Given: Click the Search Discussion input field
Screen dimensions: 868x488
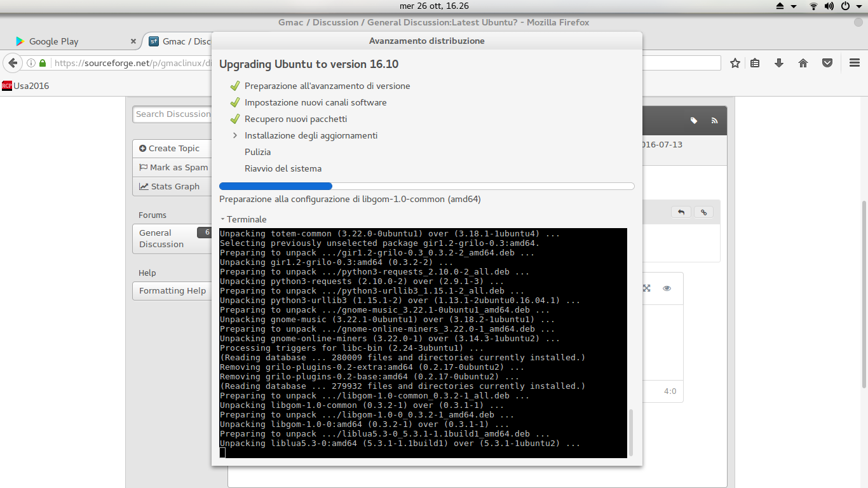Looking at the screenshot, I should (173, 114).
